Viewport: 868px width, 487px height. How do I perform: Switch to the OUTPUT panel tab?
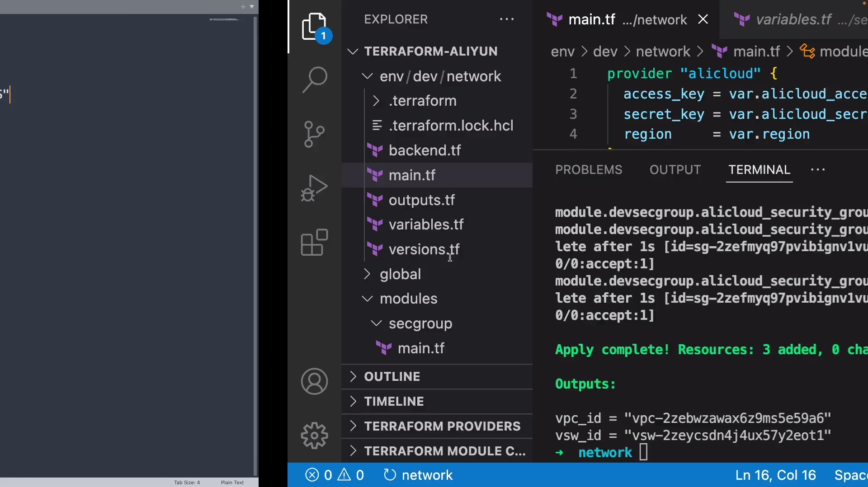[675, 170]
